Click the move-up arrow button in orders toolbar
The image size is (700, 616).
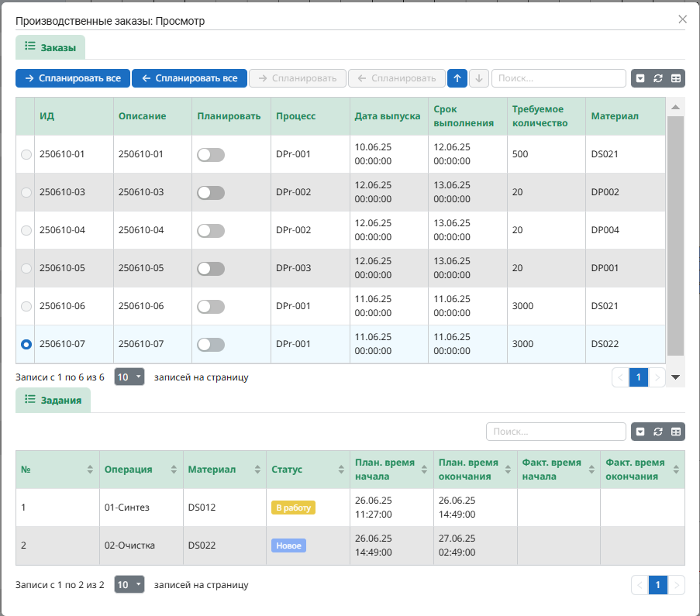click(457, 78)
